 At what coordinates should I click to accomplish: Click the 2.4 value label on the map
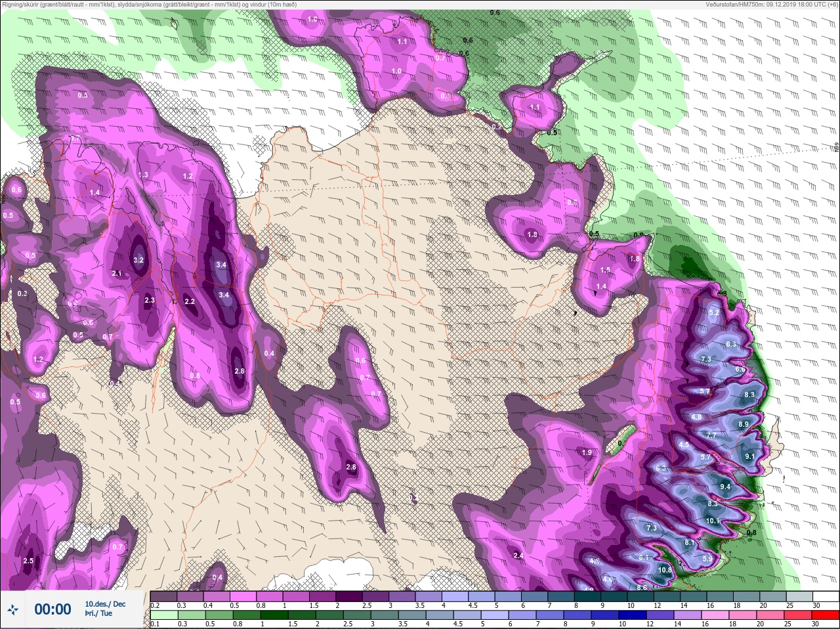tap(518, 555)
